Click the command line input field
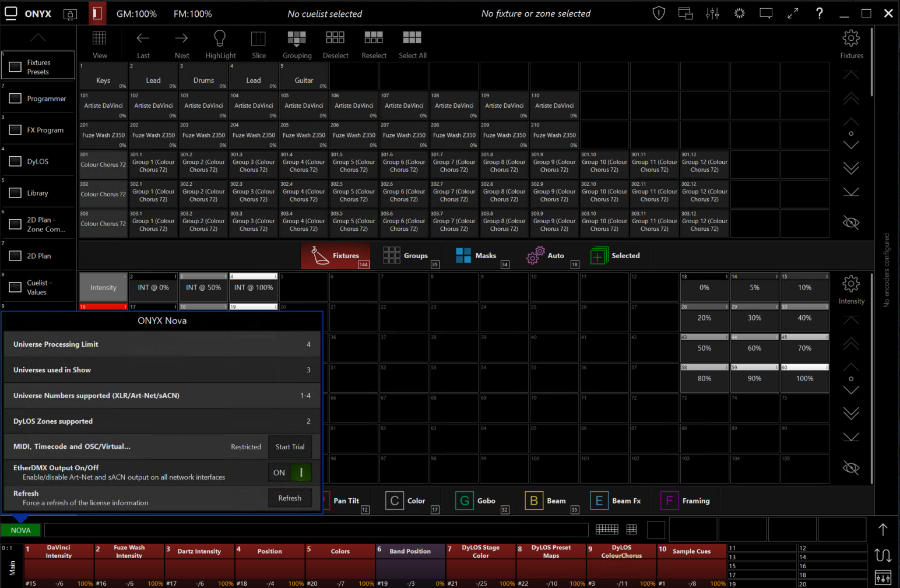 [x=316, y=530]
